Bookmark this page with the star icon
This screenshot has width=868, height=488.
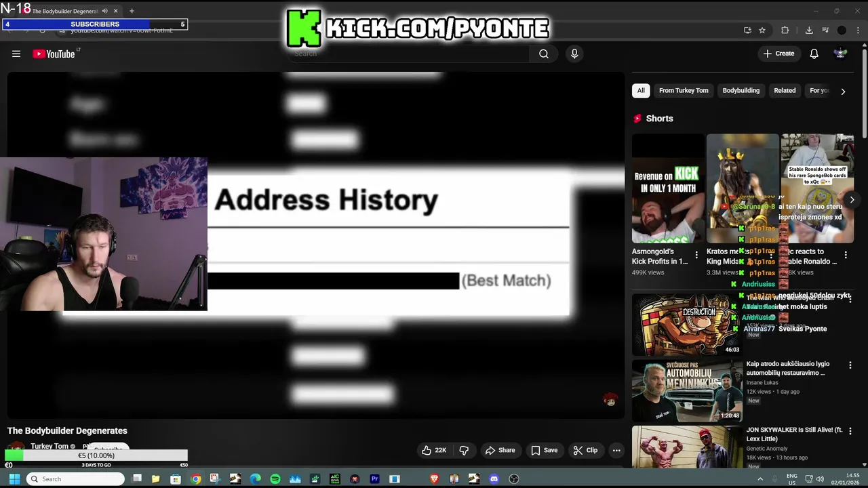(762, 30)
